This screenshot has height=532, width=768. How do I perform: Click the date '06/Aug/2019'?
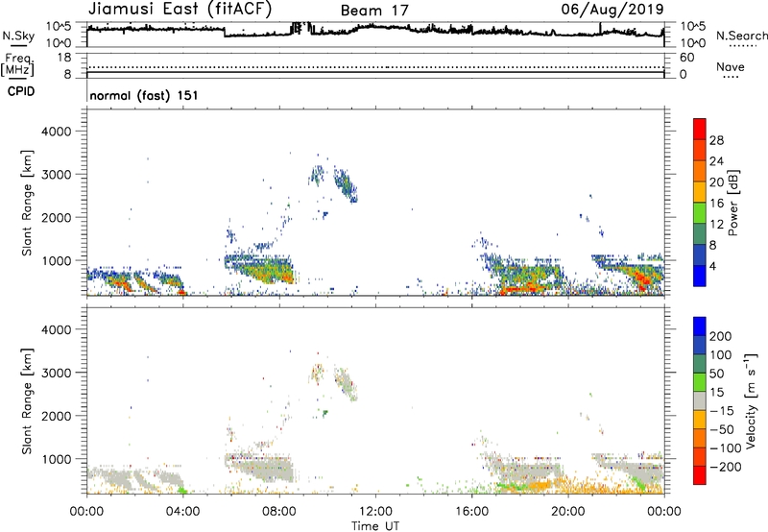tap(612, 9)
